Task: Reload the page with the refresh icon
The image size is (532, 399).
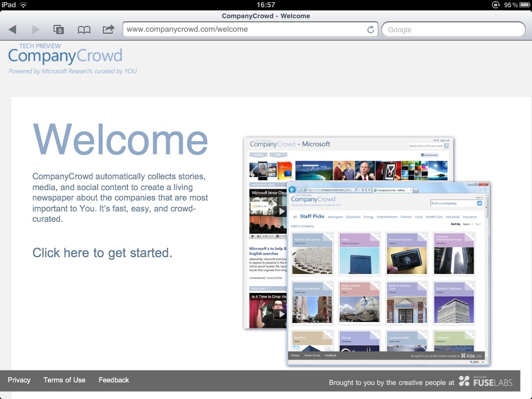Action: point(370,30)
